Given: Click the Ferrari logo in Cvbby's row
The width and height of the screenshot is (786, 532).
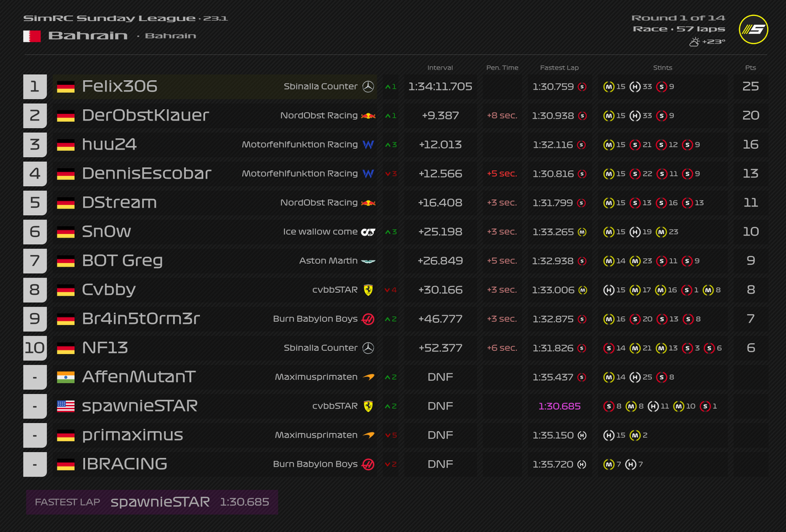Looking at the screenshot, I should pos(368,290).
